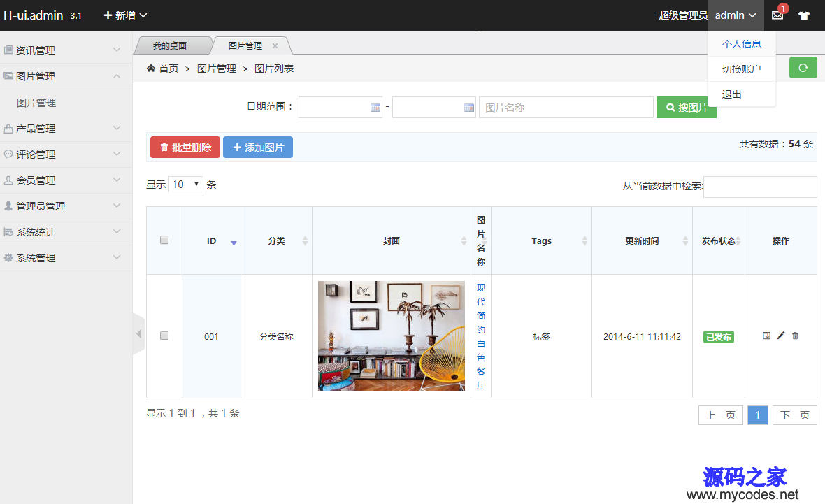Viewport: 825px width, 504px height.
Task: Click the 系统管理 gear icon
Action: tap(8, 258)
